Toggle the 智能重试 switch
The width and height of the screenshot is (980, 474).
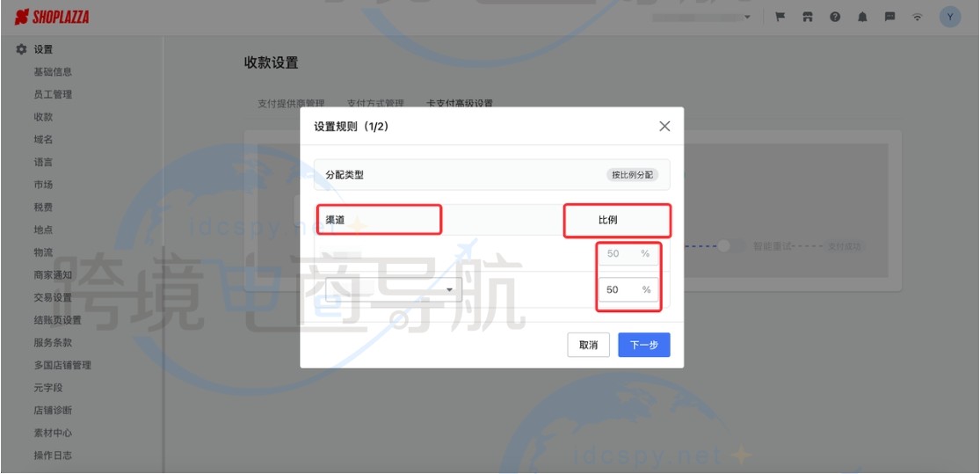pyautogui.click(x=730, y=246)
